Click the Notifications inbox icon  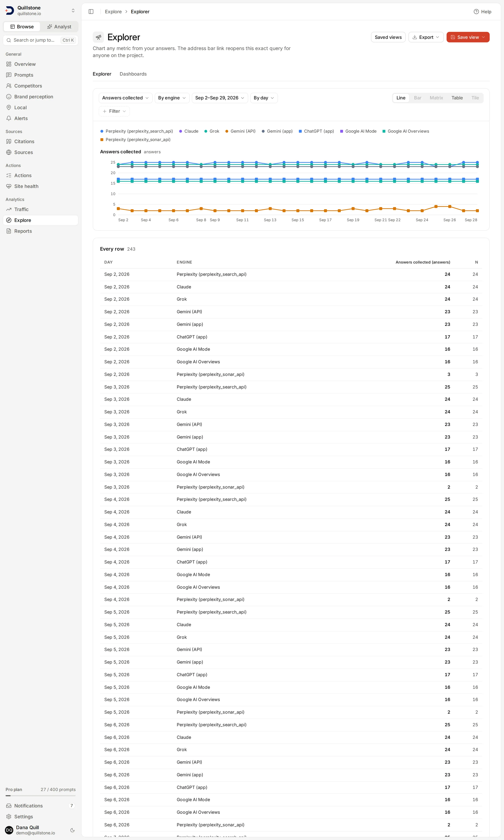click(x=9, y=806)
